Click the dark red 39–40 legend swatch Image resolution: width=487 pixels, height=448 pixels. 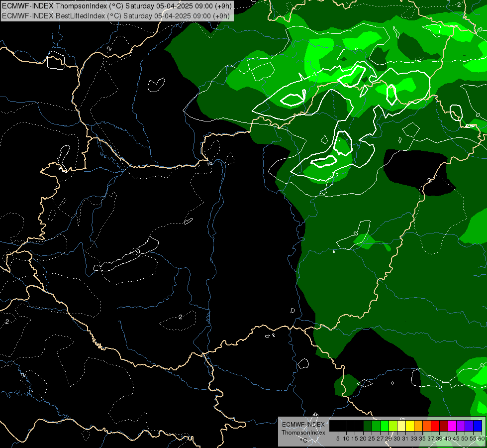click(444, 426)
